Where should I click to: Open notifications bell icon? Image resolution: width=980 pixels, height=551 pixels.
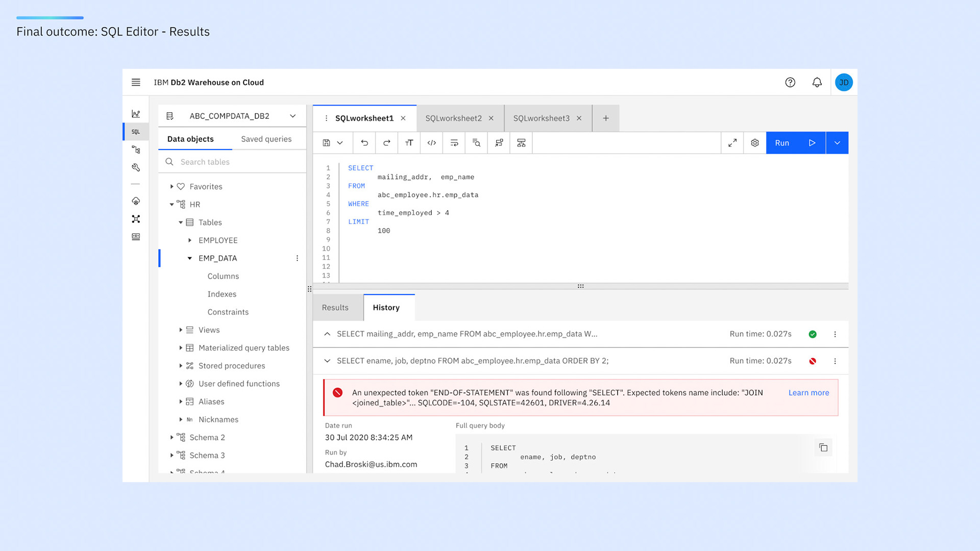pos(817,82)
